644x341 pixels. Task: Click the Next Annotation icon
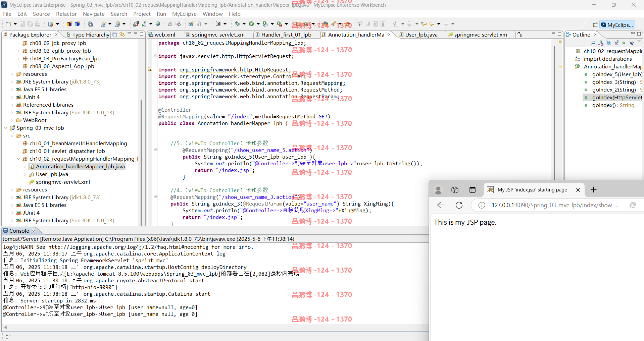(x=396, y=24)
